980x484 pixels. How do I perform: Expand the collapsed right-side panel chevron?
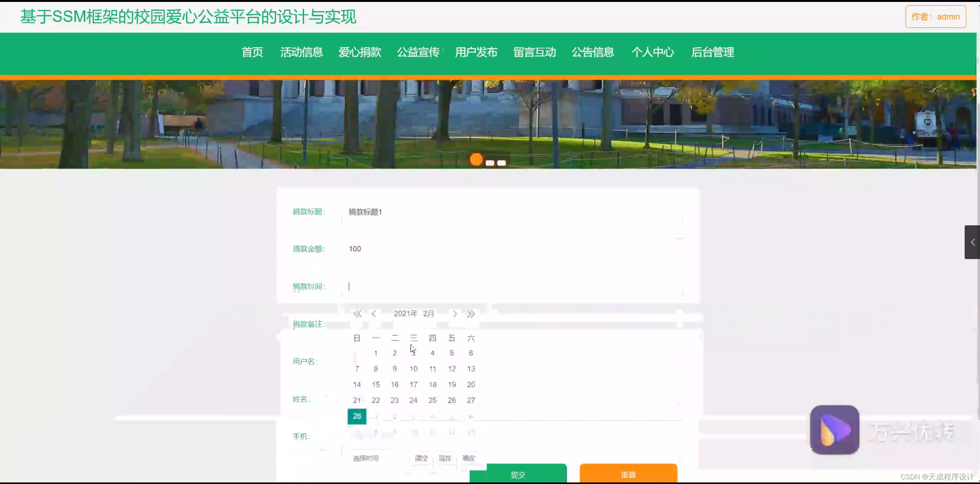click(973, 242)
